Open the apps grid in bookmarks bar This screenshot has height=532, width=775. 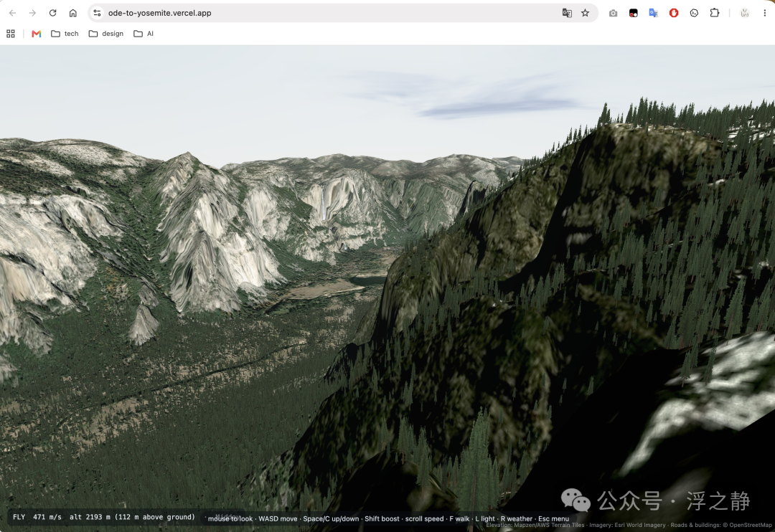(x=10, y=34)
